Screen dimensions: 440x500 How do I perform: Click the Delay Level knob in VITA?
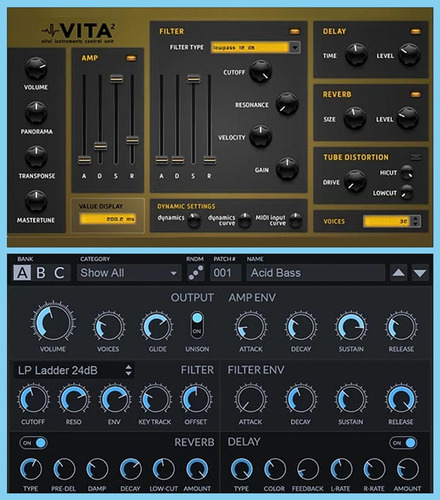(x=409, y=54)
